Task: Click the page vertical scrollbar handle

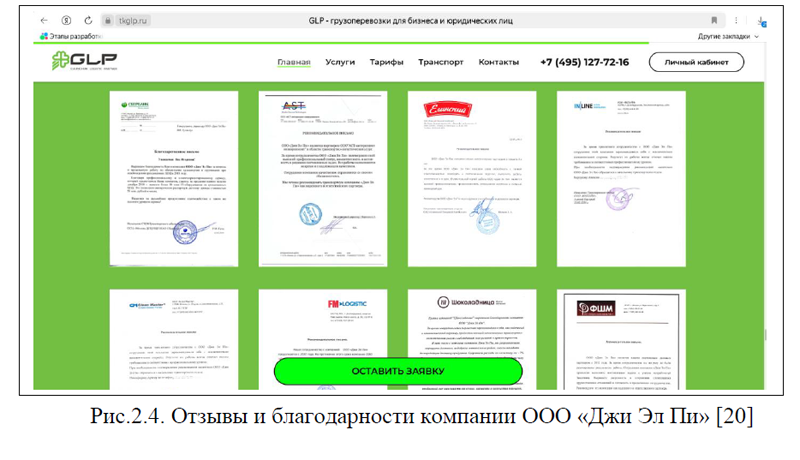Action: pyautogui.click(x=765, y=335)
